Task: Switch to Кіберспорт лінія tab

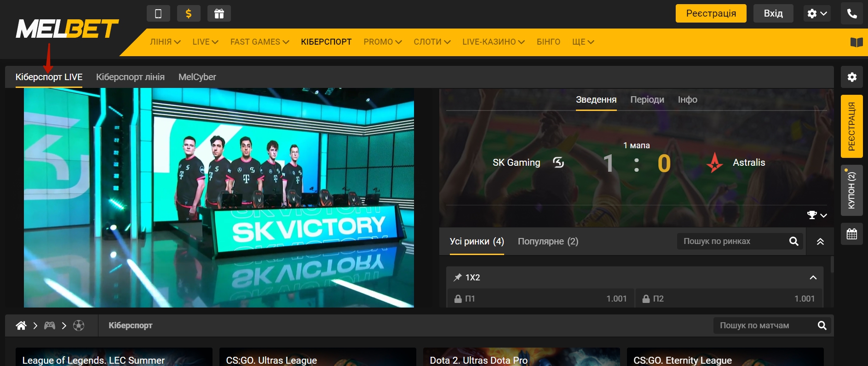Action: click(x=130, y=77)
